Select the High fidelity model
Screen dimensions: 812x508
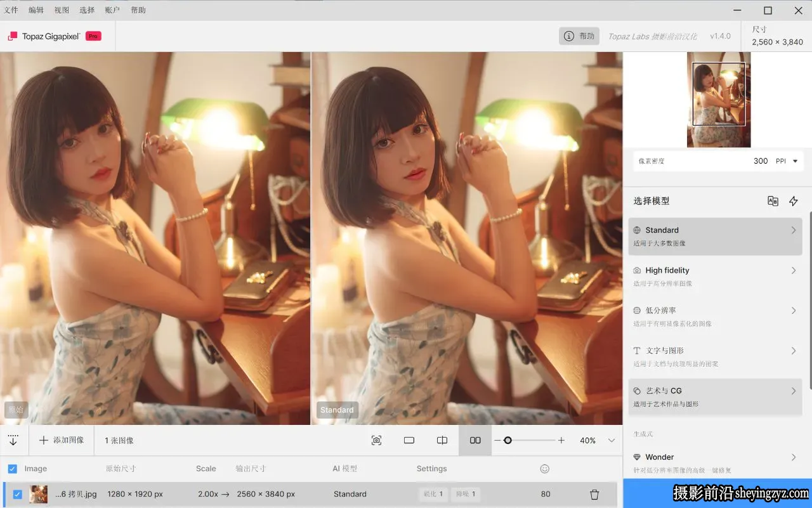[715, 277]
